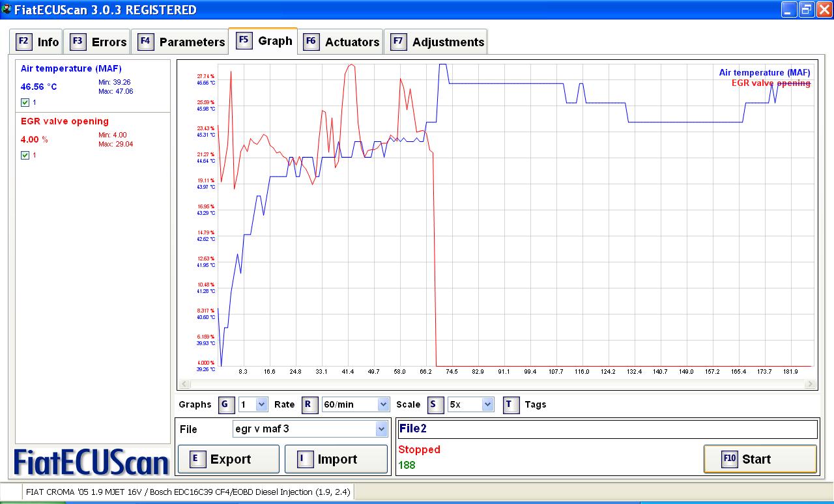This screenshot has height=504, width=834.
Task: Click the EGR valve opening graph legend
Action: (x=771, y=83)
